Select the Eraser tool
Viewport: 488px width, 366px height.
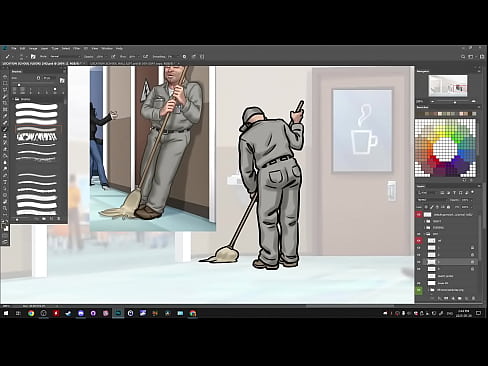[5, 149]
